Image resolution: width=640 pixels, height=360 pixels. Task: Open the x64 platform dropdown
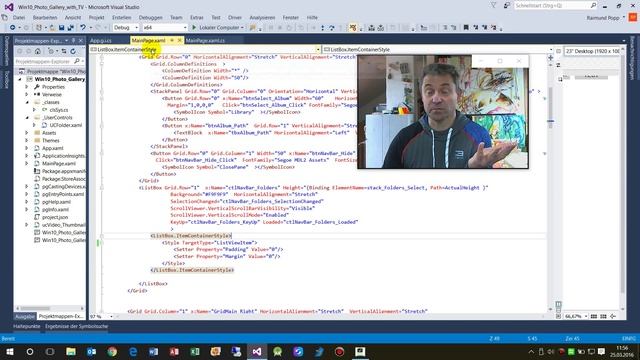coord(165,28)
